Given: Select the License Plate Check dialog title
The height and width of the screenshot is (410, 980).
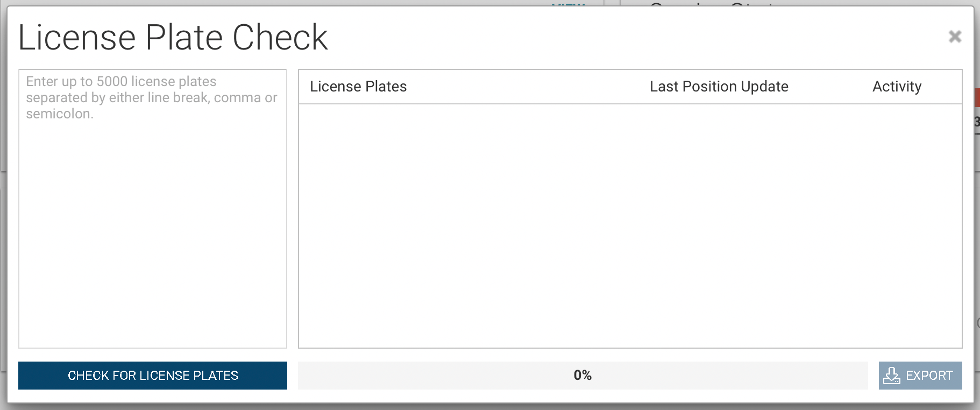Looking at the screenshot, I should pyautogui.click(x=173, y=36).
